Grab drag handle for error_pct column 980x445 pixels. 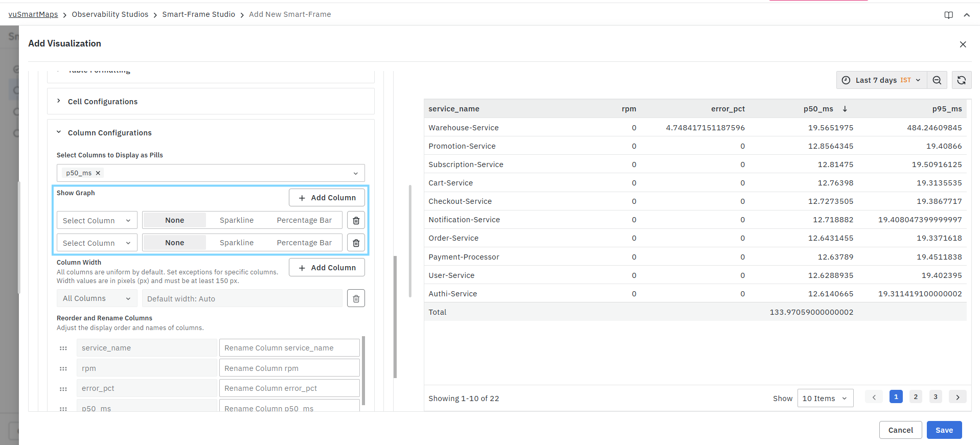click(63, 389)
